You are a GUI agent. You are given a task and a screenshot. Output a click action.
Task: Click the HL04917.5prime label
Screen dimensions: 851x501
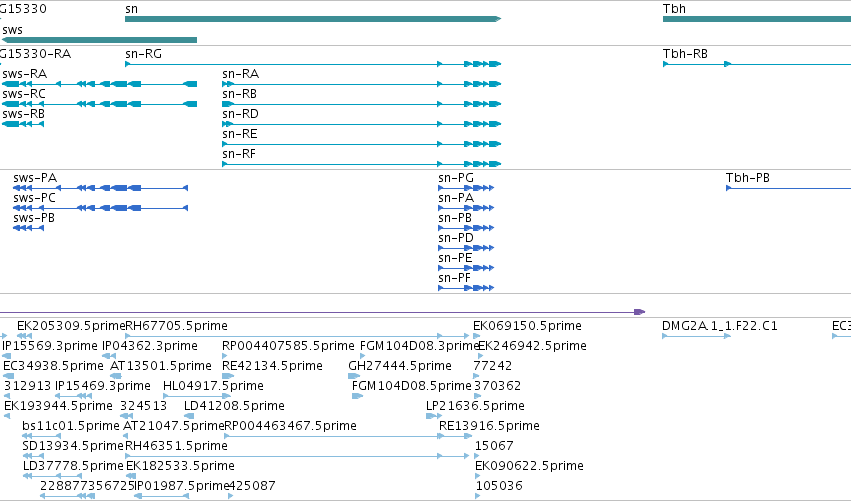pyautogui.click(x=213, y=386)
